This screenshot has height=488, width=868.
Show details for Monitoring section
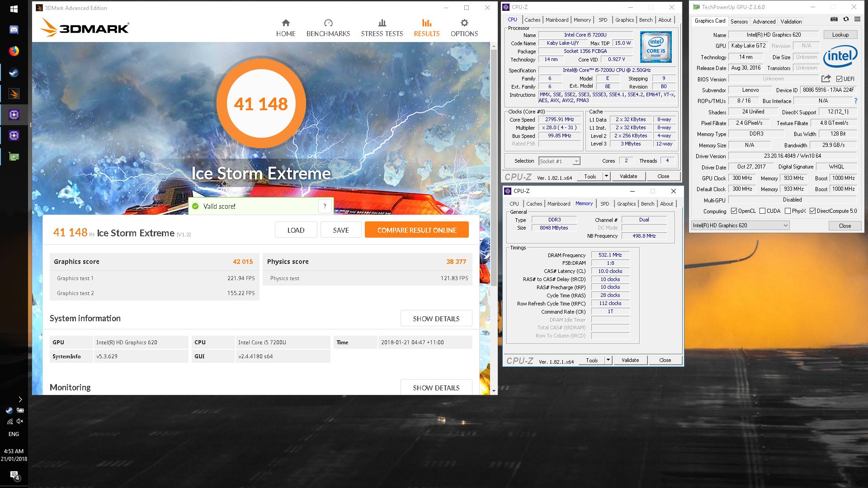tap(436, 388)
